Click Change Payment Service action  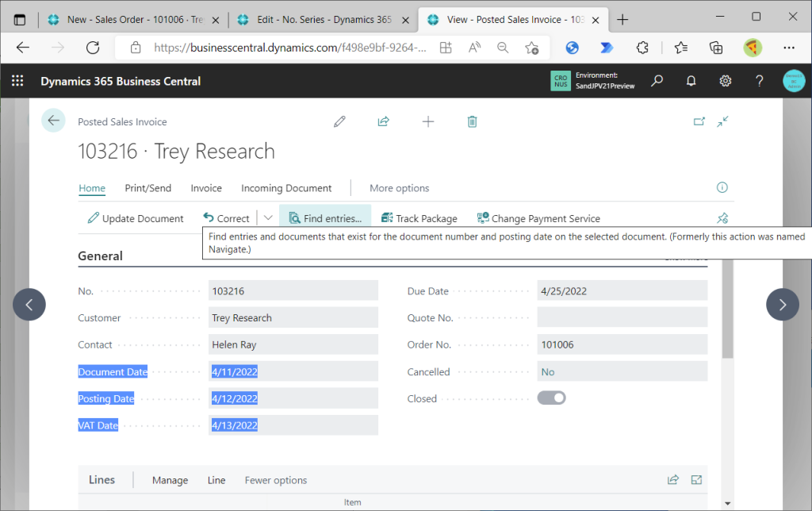(x=538, y=218)
